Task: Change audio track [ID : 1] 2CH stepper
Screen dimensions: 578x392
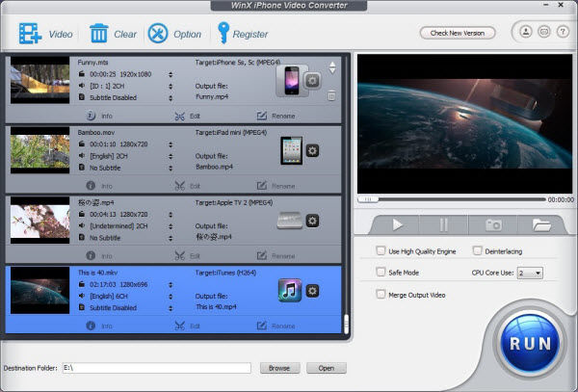Action: [x=171, y=87]
